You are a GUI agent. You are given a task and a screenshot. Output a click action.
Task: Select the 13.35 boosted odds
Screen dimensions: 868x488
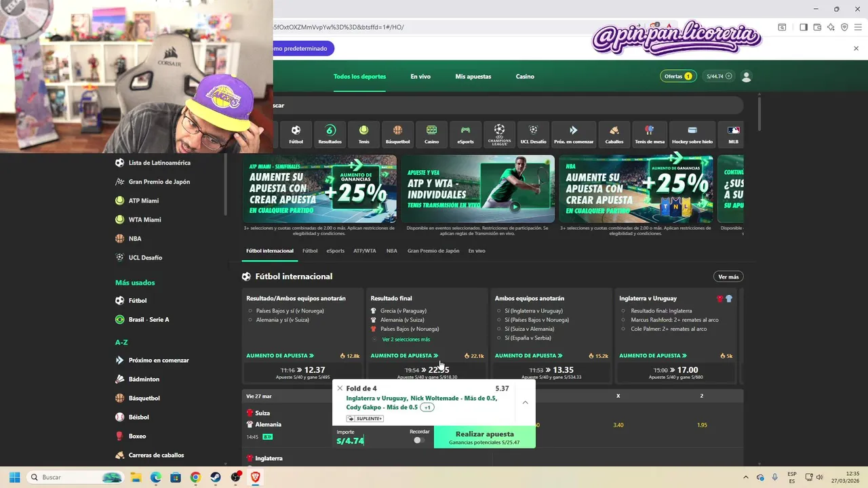pos(551,372)
